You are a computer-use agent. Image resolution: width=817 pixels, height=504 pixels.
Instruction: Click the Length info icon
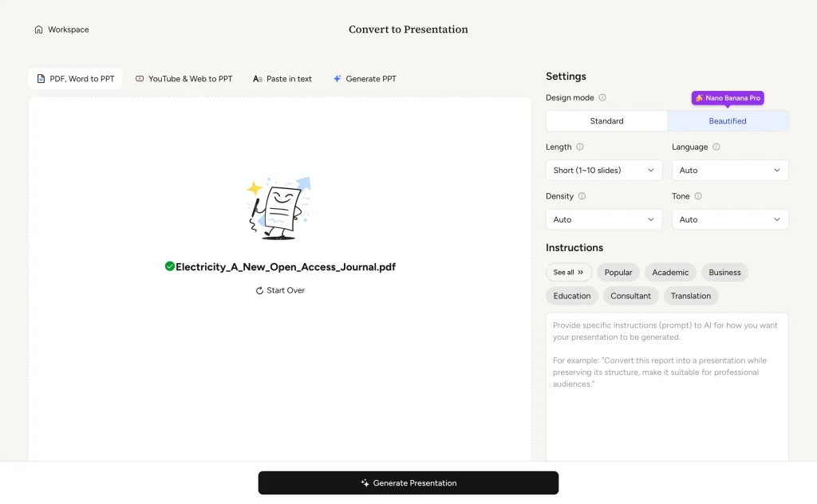click(580, 147)
